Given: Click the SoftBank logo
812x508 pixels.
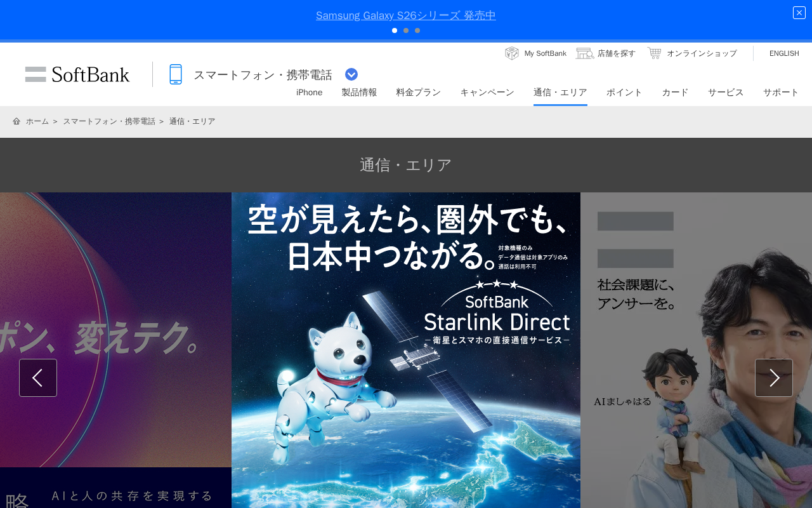Looking at the screenshot, I should click(x=77, y=74).
